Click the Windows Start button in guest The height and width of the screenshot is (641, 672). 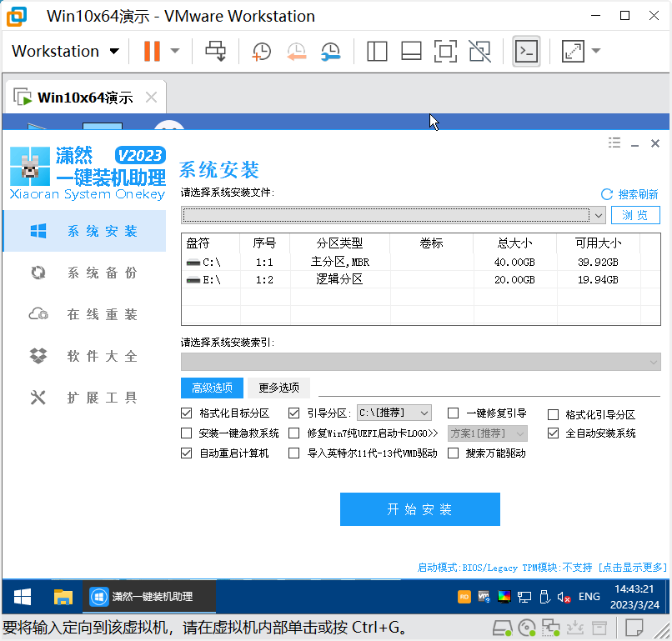23,597
